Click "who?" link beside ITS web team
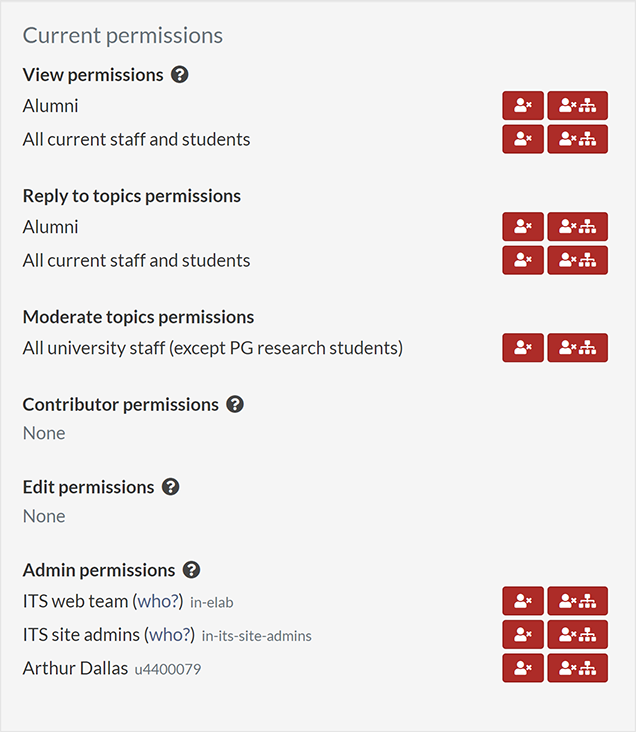The height and width of the screenshot is (732, 636). coord(158,601)
